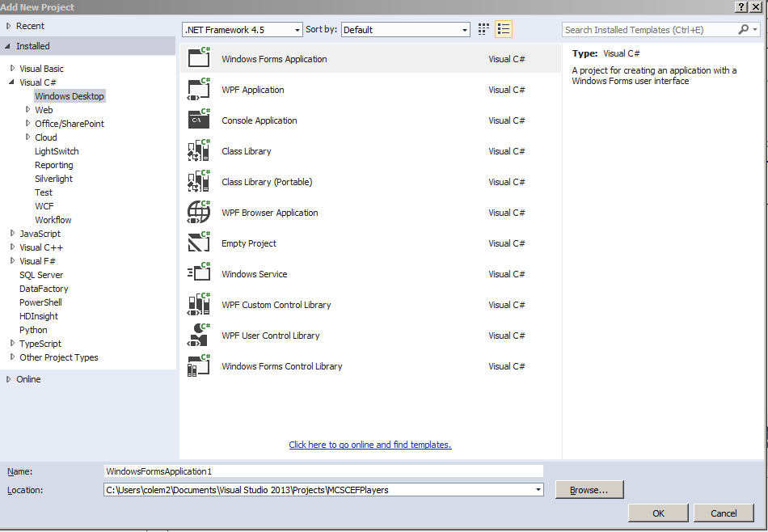
Task: Select the Reporting category
Action: 54,165
